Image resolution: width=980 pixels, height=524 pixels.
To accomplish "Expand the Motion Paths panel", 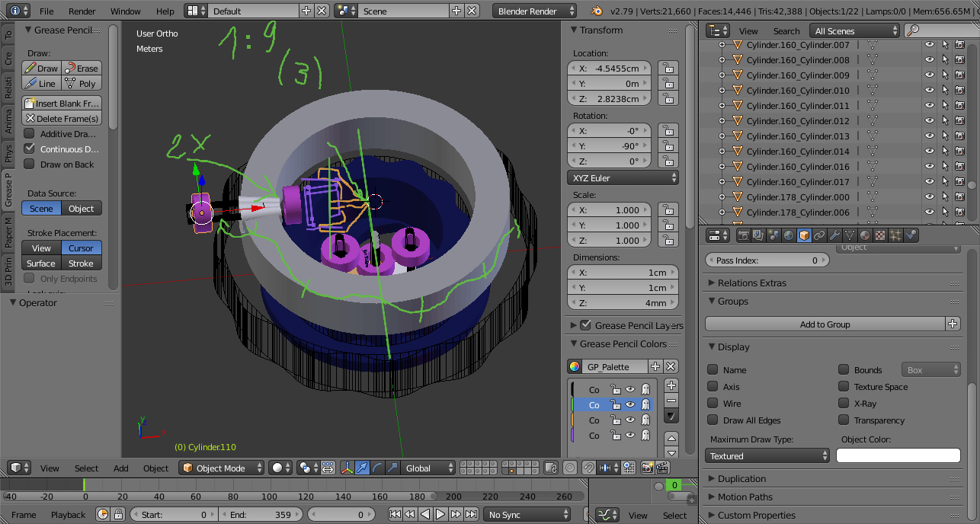I will (x=745, y=497).
